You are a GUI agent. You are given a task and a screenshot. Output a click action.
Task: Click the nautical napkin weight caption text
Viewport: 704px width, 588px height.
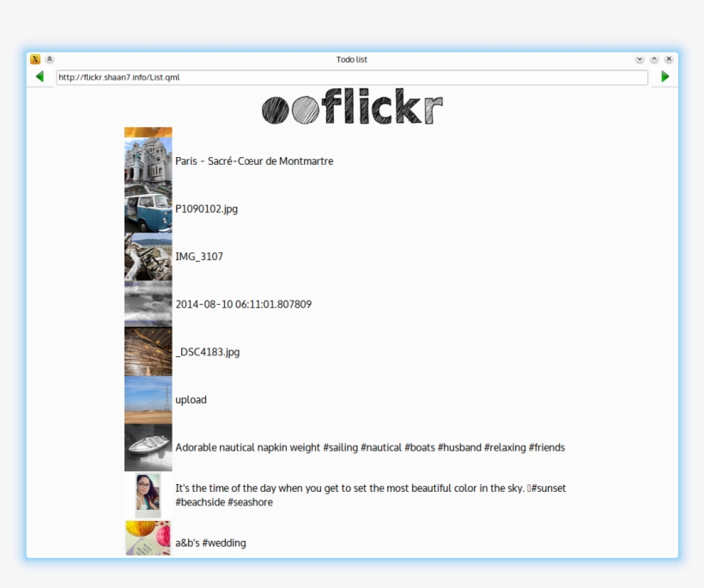click(370, 447)
